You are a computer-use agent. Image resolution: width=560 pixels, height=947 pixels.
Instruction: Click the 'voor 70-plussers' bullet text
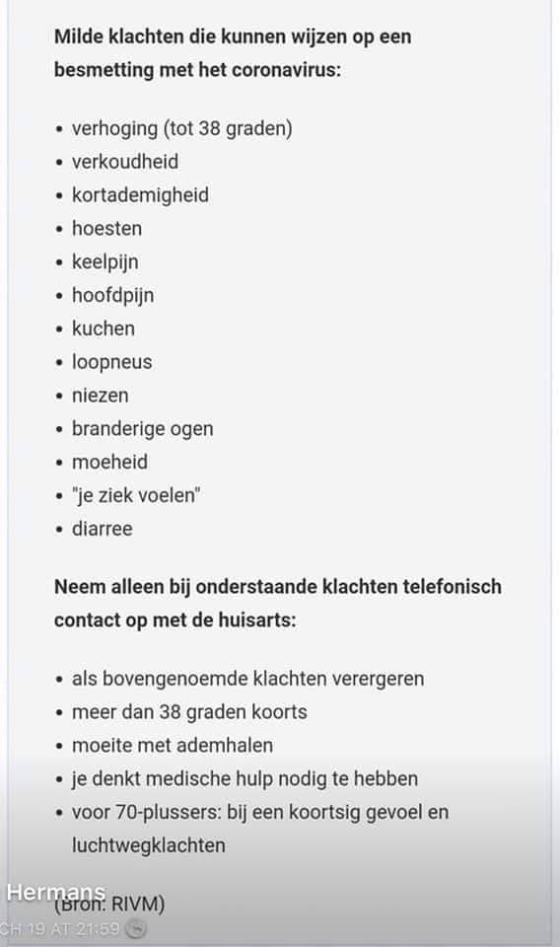coord(260,829)
